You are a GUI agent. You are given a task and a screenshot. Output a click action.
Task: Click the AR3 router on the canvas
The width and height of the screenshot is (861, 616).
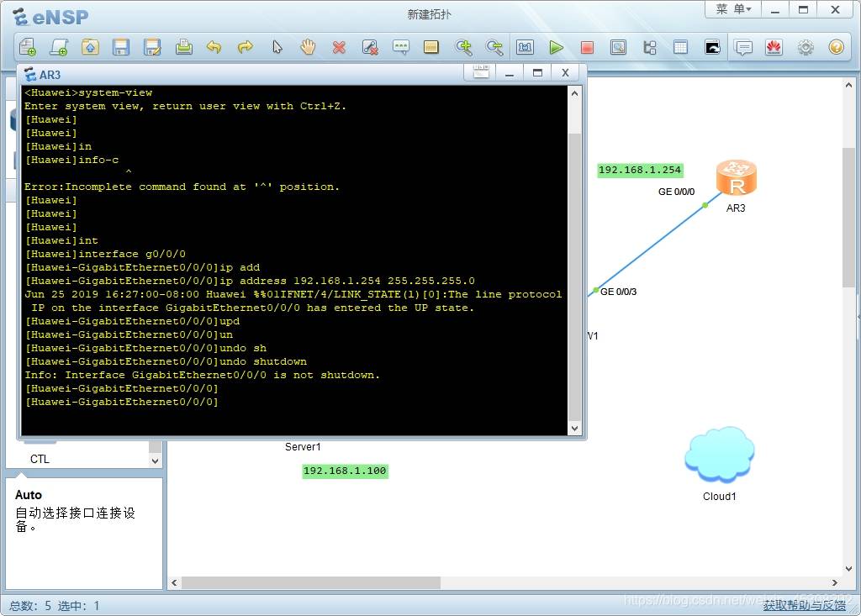tap(737, 178)
